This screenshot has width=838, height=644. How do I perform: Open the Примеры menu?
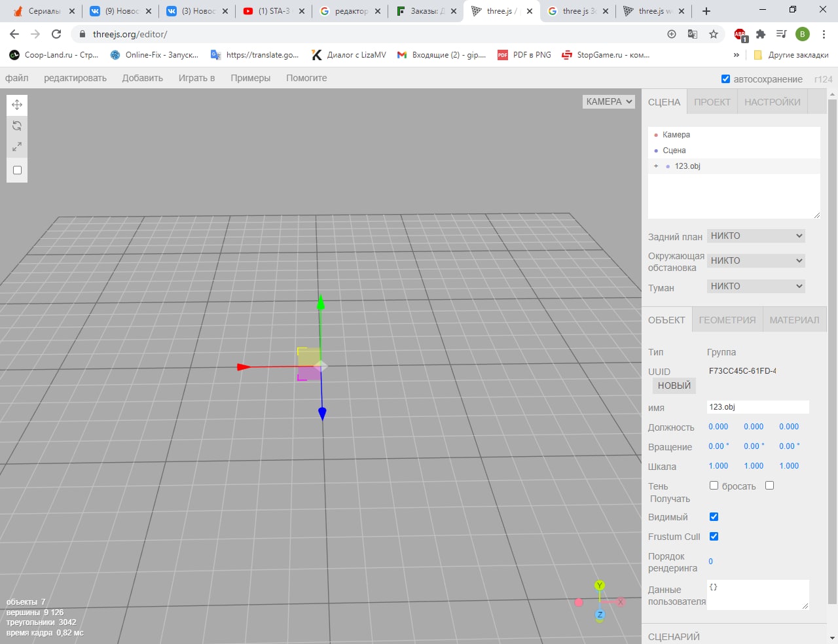pos(251,78)
